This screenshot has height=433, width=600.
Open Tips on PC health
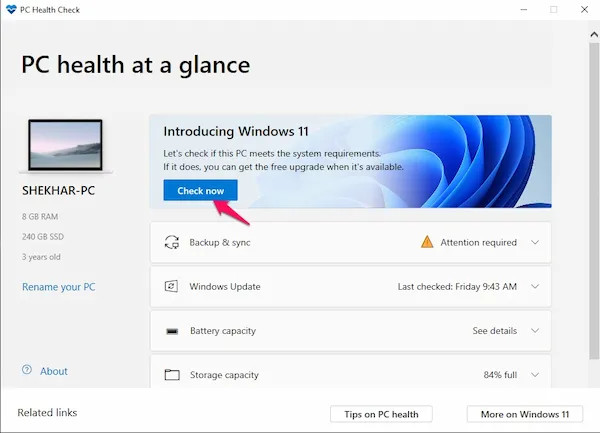pyautogui.click(x=381, y=414)
